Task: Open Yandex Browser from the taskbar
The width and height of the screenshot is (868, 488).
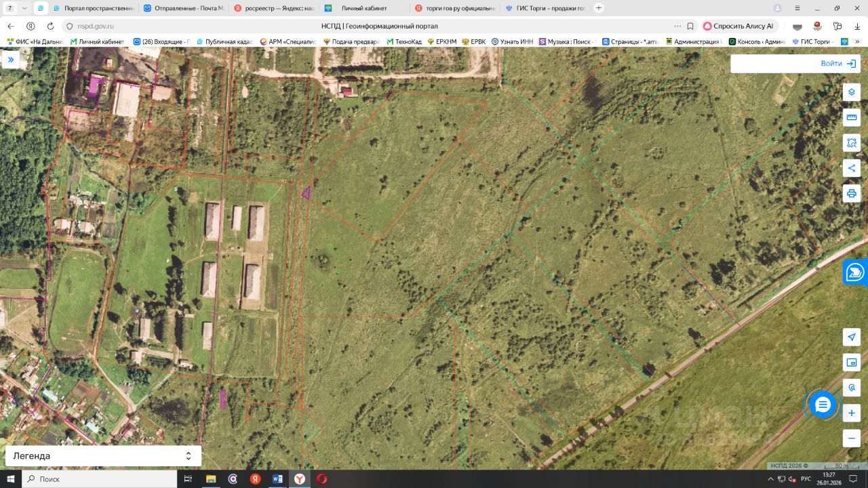Action: tap(299, 479)
